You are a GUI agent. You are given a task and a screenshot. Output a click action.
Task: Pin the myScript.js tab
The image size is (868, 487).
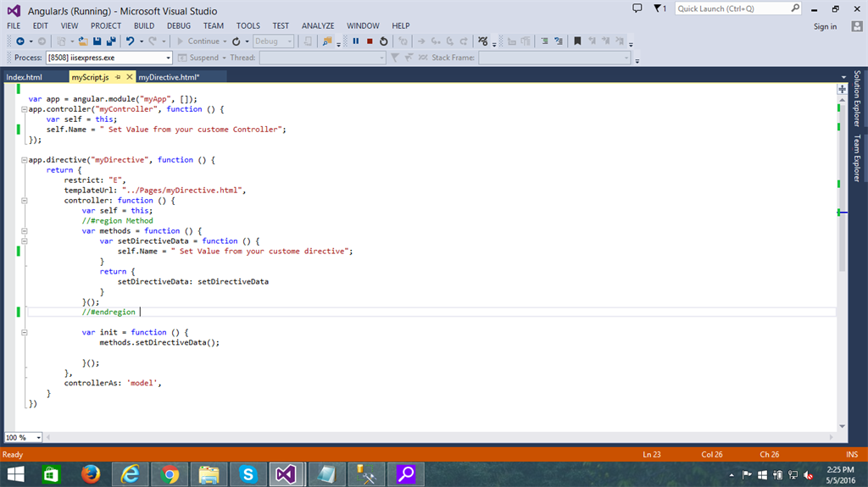click(118, 77)
